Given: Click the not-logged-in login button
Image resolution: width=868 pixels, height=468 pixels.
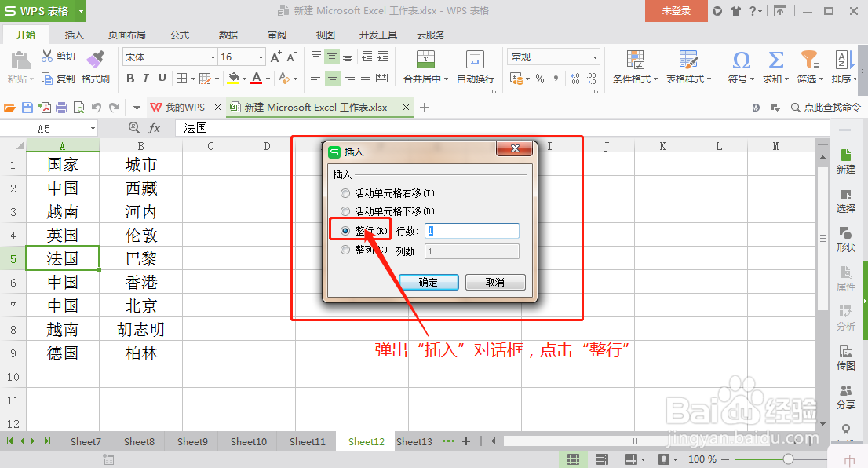Looking at the screenshot, I should point(676,10).
